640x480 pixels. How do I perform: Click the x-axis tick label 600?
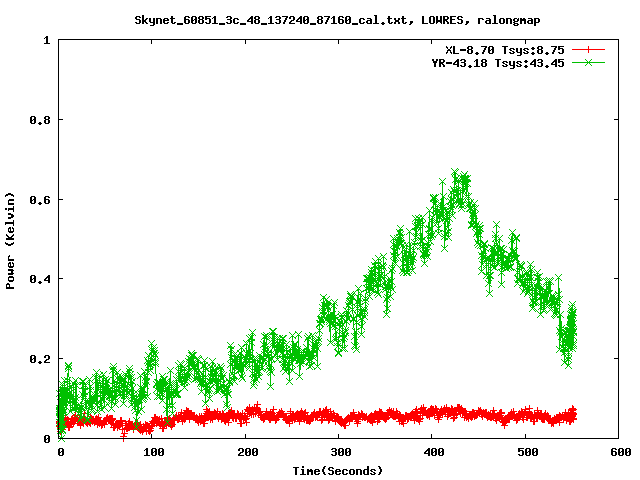[x=620, y=452]
